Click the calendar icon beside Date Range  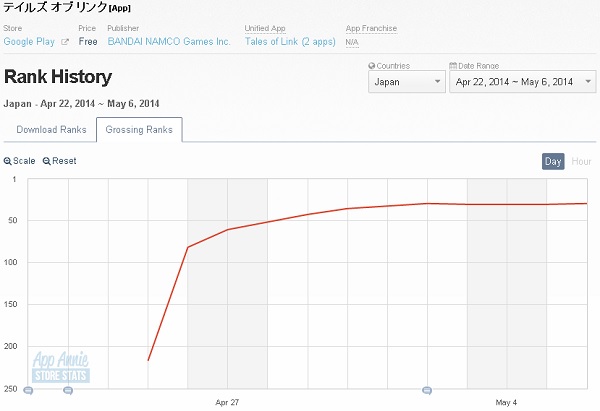454,65
